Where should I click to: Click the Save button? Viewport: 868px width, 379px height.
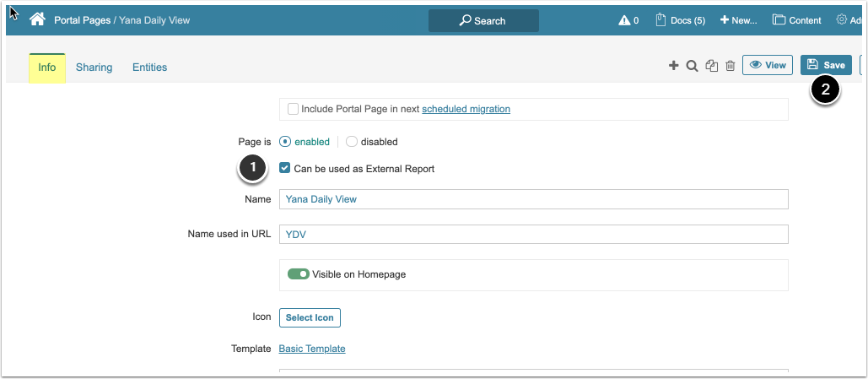pos(826,65)
